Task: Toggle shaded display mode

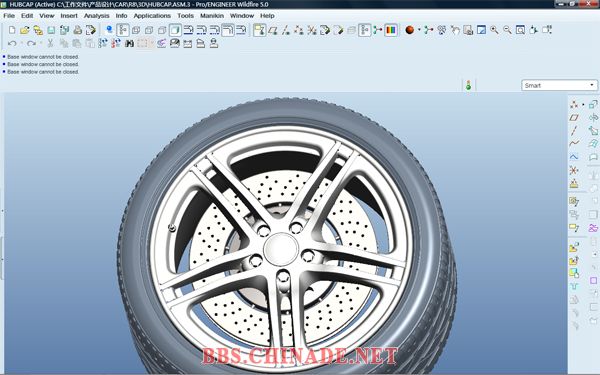Action: (175, 30)
